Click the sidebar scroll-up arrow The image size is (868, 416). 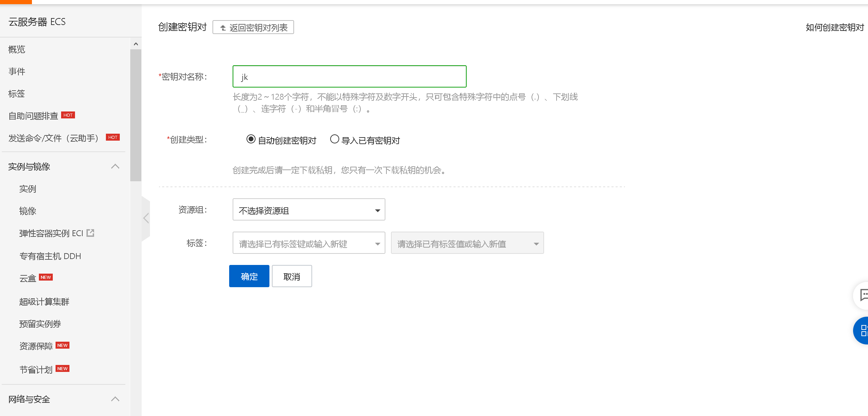pos(136,44)
